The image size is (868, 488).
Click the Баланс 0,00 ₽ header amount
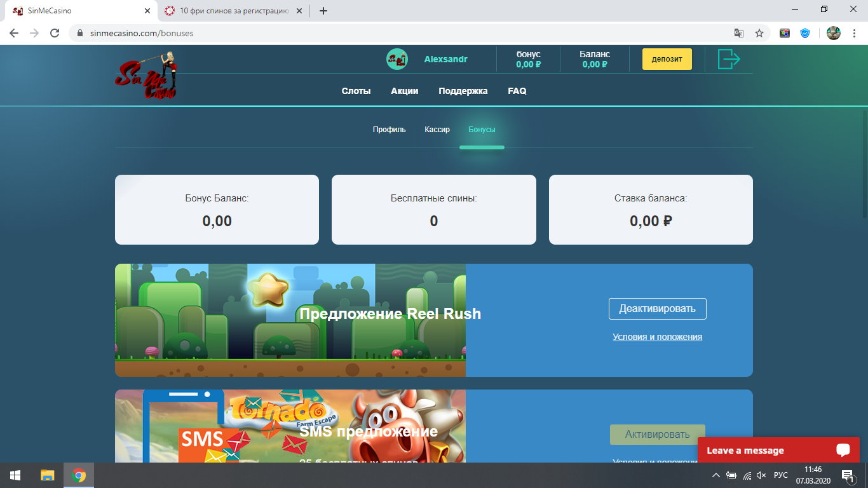coord(595,59)
